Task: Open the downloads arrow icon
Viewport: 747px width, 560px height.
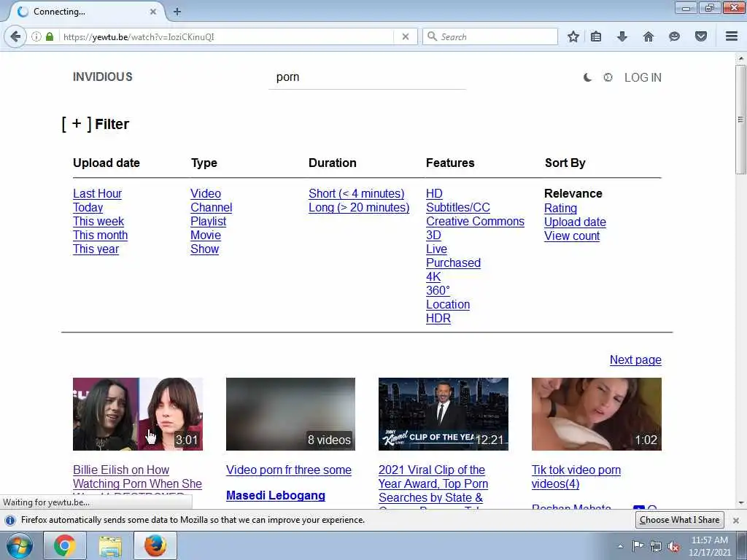Action: [x=622, y=36]
